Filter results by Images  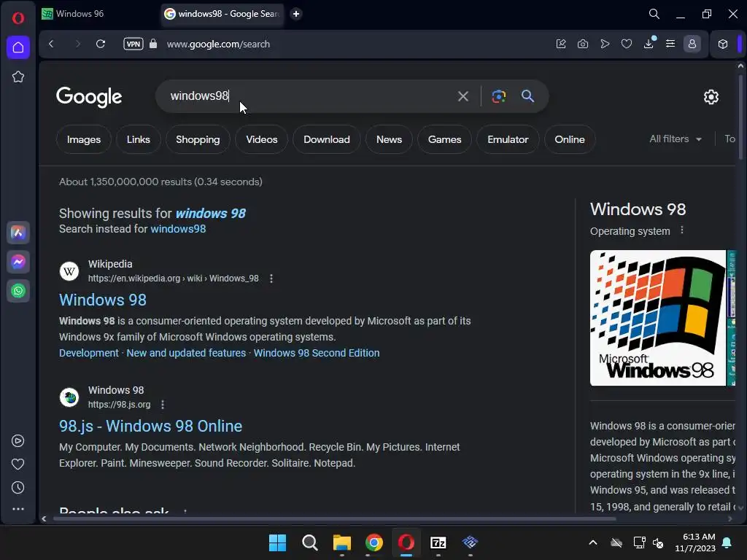pyautogui.click(x=84, y=139)
